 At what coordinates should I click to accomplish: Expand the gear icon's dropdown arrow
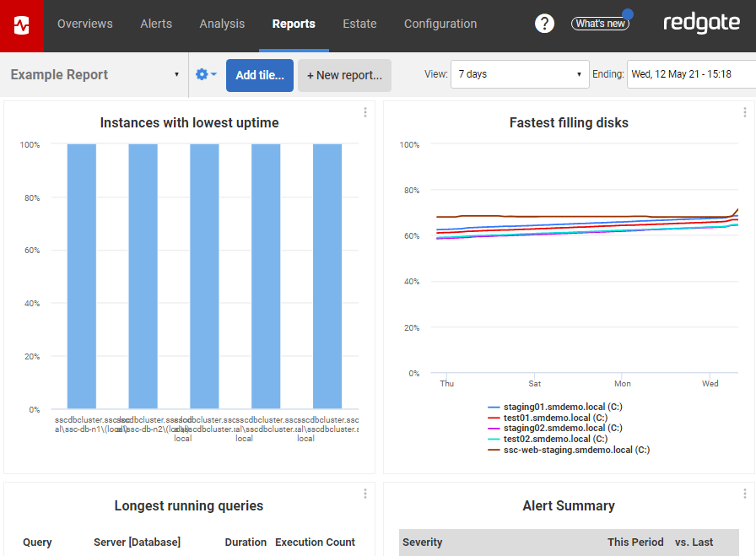(x=213, y=74)
